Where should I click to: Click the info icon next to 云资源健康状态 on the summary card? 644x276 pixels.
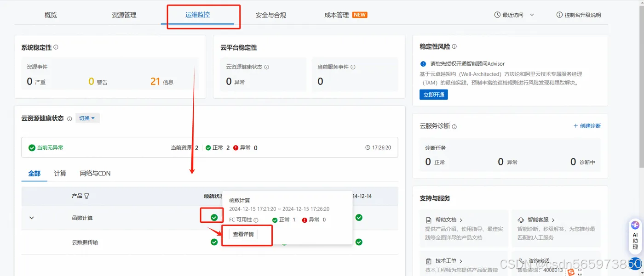pyautogui.click(x=266, y=67)
